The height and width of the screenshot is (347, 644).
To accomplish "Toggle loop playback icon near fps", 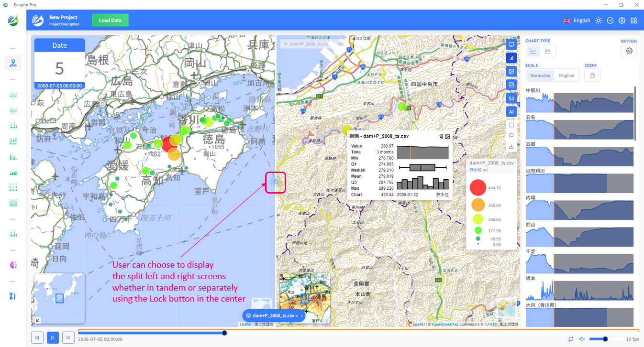I will point(571,339).
